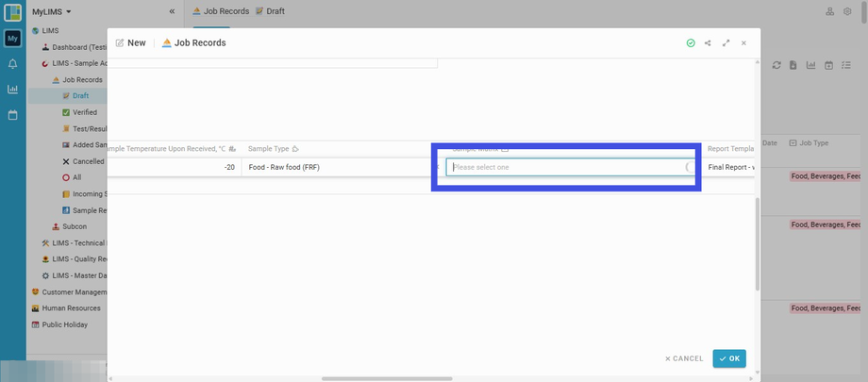Image resolution: width=868 pixels, height=382 pixels.
Task: Open the checklist view icon in the toolbar
Action: 846,65
